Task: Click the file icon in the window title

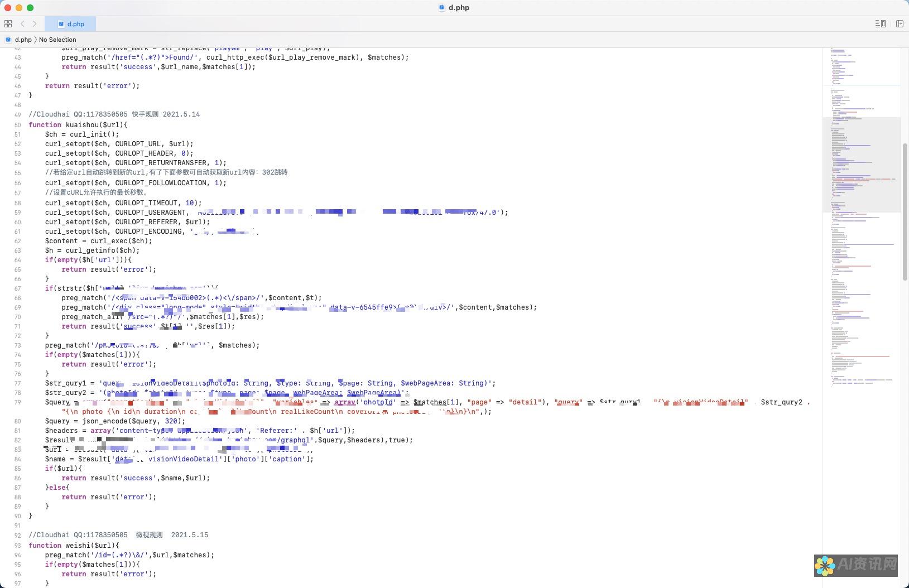Action: tap(442, 8)
